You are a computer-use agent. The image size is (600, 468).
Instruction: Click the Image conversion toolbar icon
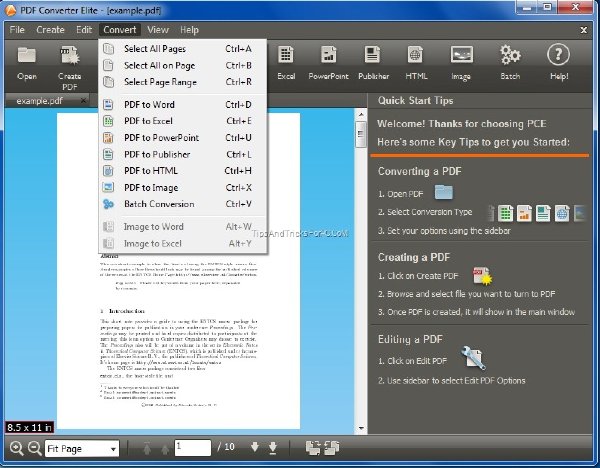461,55
